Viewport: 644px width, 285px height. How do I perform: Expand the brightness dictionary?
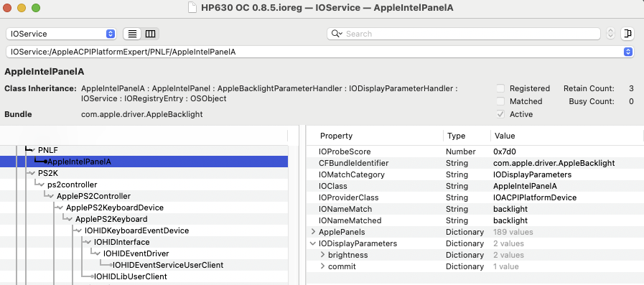click(x=323, y=255)
